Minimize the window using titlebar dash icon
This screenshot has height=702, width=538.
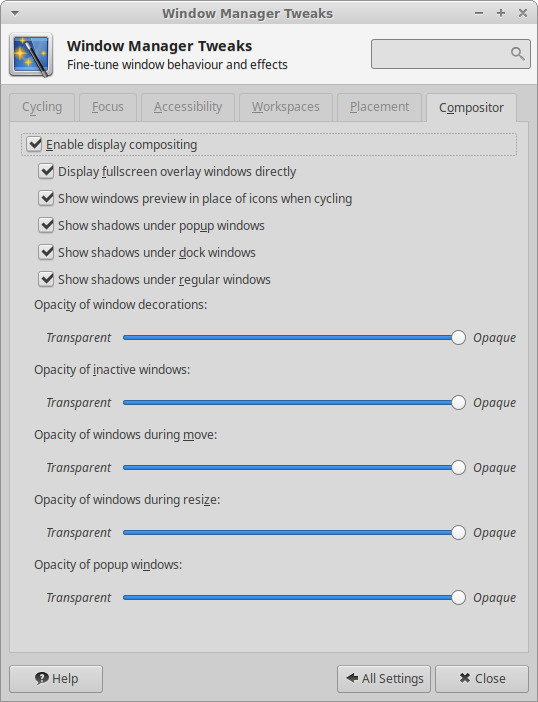[479, 13]
